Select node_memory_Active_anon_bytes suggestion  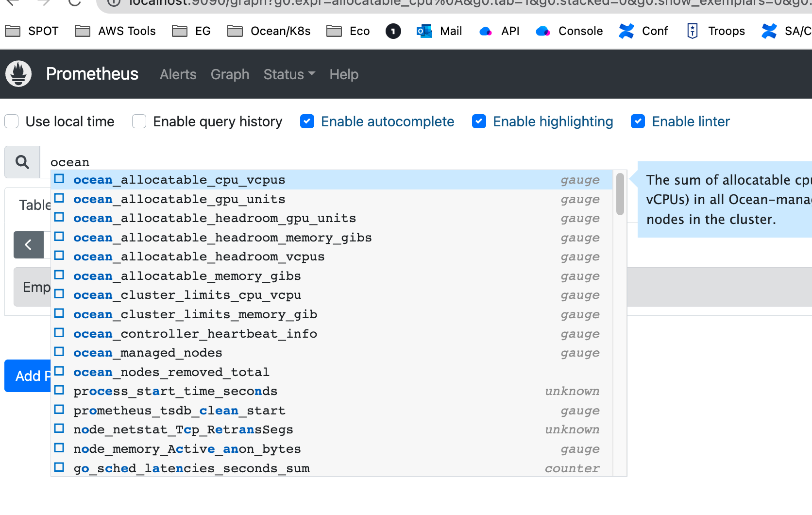[x=332, y=449]
